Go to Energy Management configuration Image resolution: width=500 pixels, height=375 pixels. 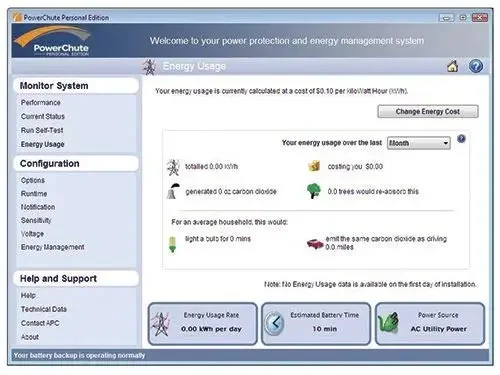click(x=52, y=247)
